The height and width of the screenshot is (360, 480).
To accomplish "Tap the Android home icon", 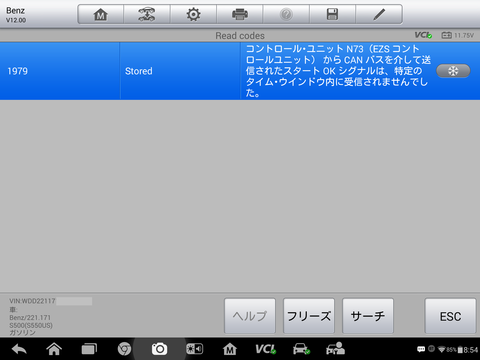I will click(x=54, y=349).
